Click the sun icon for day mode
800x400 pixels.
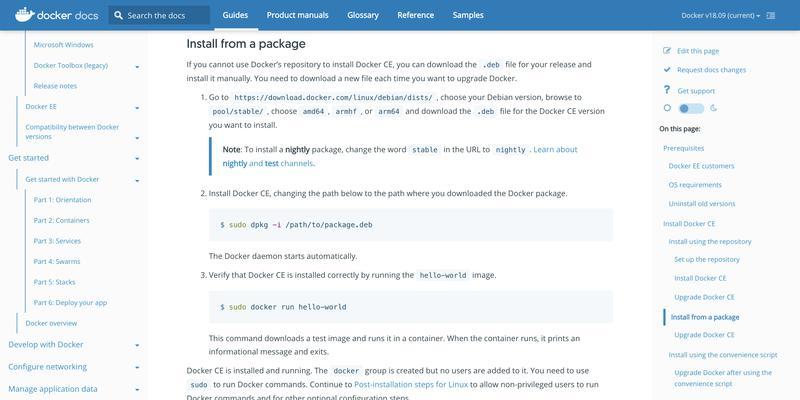(667, 108)
